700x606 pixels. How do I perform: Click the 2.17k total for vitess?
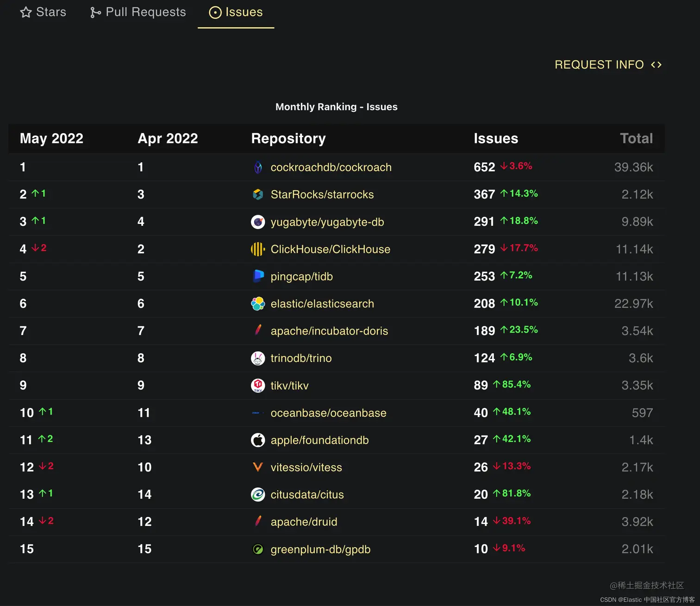point(637,467)
